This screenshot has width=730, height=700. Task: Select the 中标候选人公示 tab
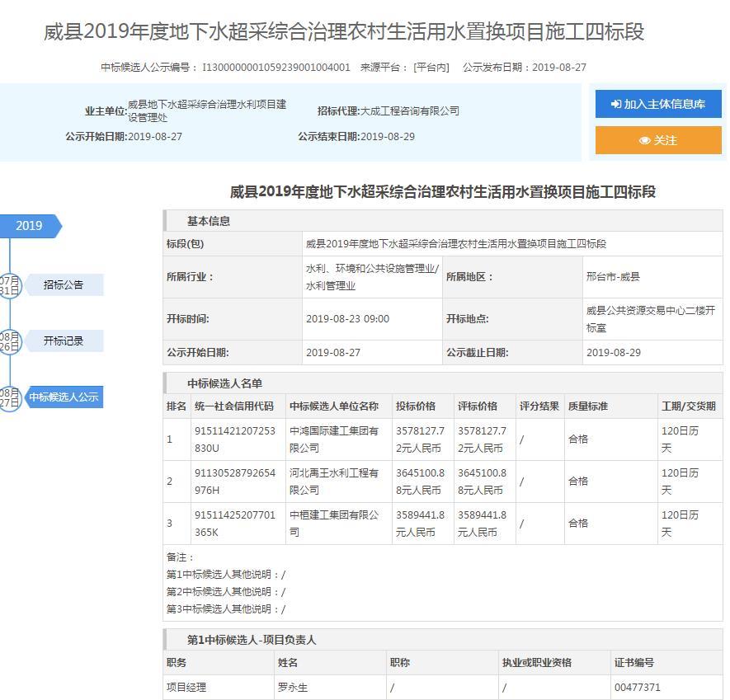click(64, 397)
